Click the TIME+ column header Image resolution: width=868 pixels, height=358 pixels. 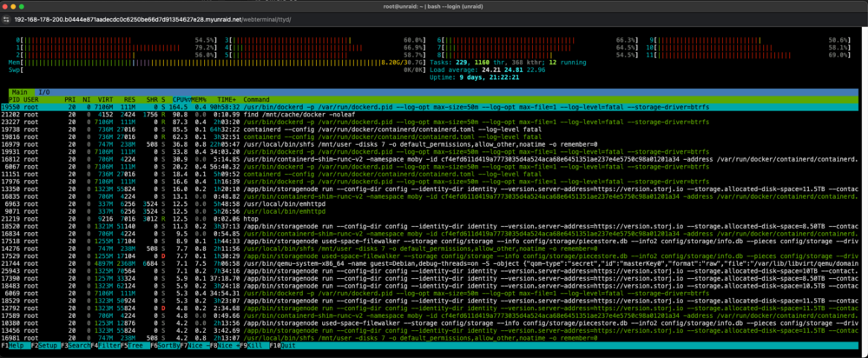(227, 99)
